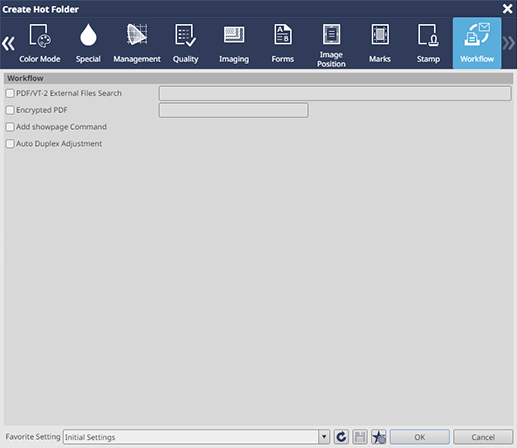Viewport: 517px width, 448px height.
Task: Enable Add showpage Command option
Action: (10, 127)
